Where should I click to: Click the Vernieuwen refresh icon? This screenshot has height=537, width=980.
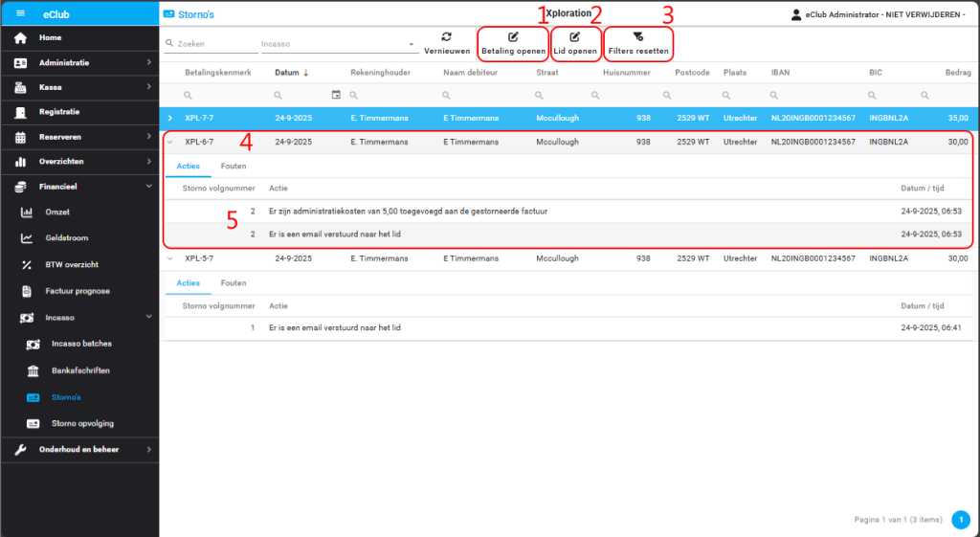click(446, 36)
